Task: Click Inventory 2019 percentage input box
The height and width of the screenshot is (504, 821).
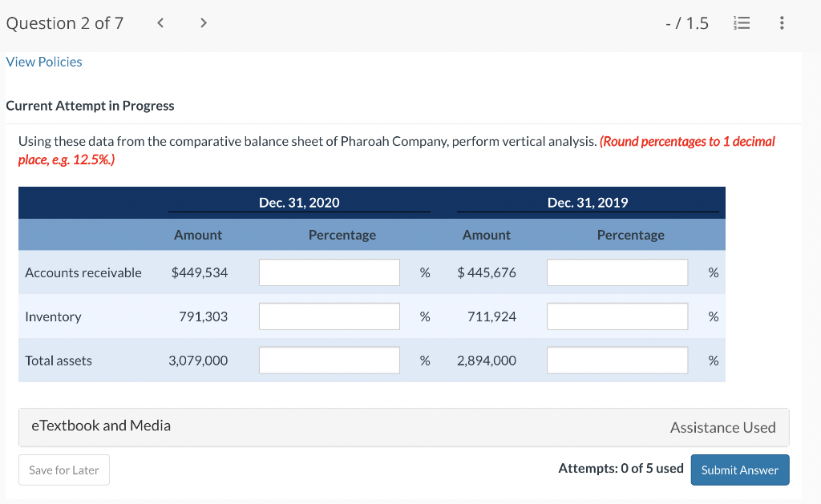Action: coord(617,317)
